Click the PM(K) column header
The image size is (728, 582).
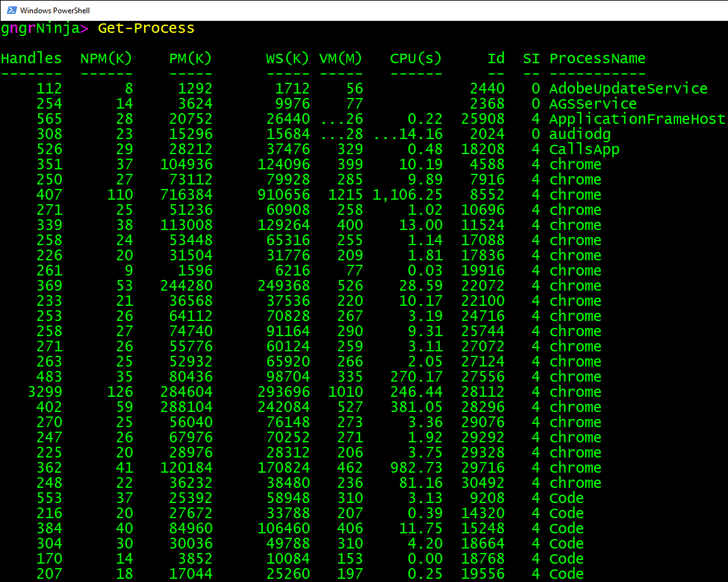[190, 58]
